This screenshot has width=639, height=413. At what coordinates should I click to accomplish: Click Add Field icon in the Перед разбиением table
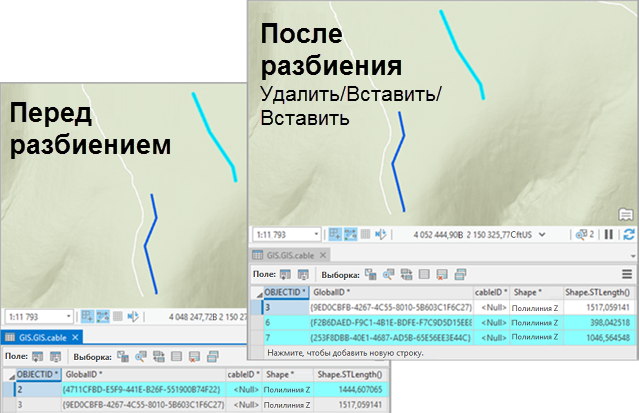click(36, 355)
